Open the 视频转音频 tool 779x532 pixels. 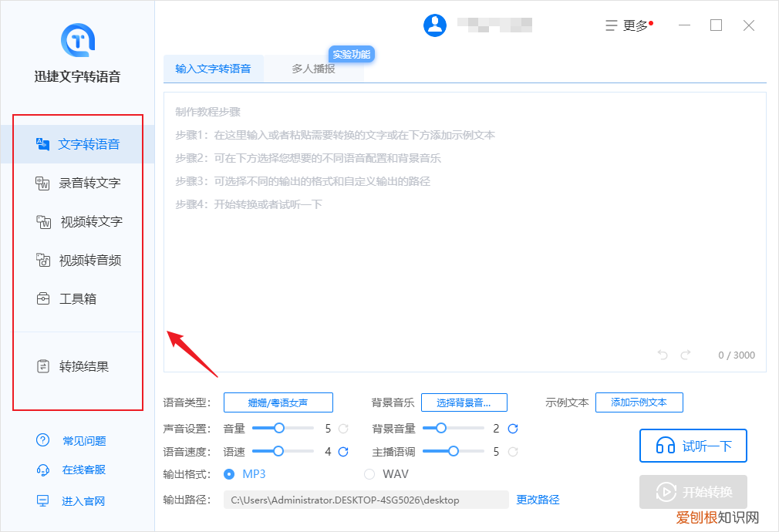(x=77, y=260)
